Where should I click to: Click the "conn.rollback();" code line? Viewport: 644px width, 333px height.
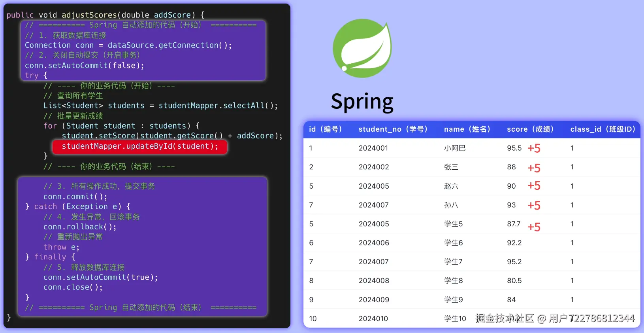(x=80, y=227)
